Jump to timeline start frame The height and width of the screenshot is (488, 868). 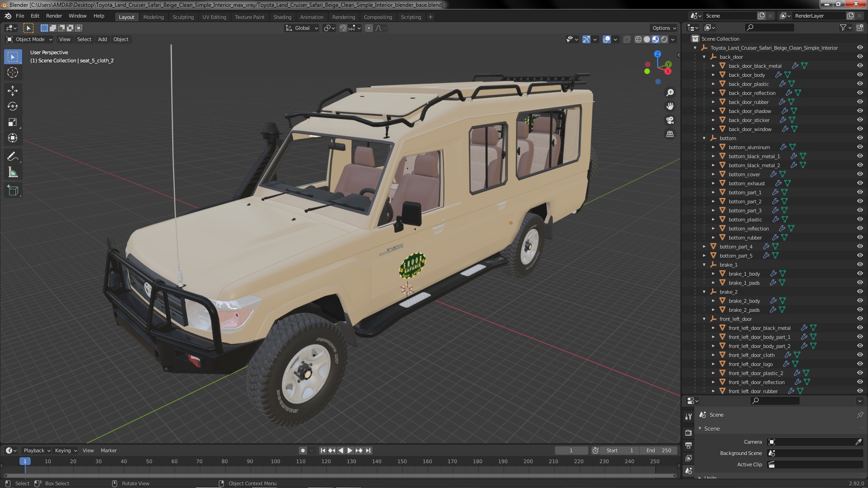click(x=323, y=450)
